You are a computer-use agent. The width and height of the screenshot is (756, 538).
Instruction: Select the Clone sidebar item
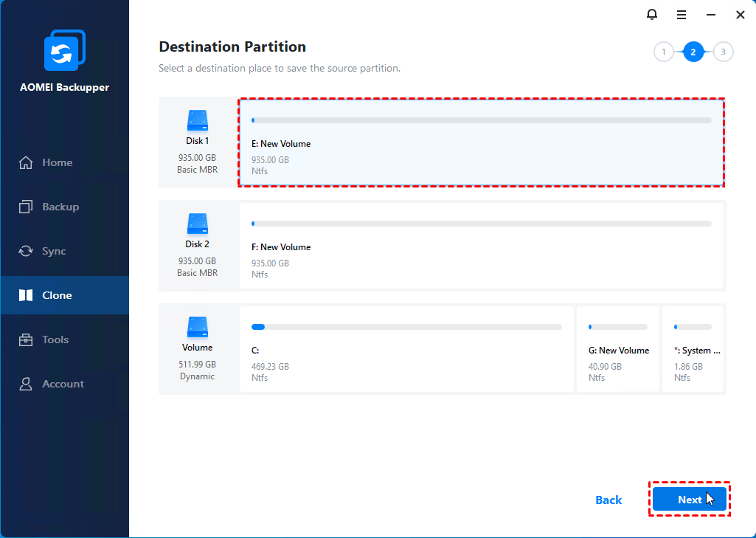tap(57, 295)
